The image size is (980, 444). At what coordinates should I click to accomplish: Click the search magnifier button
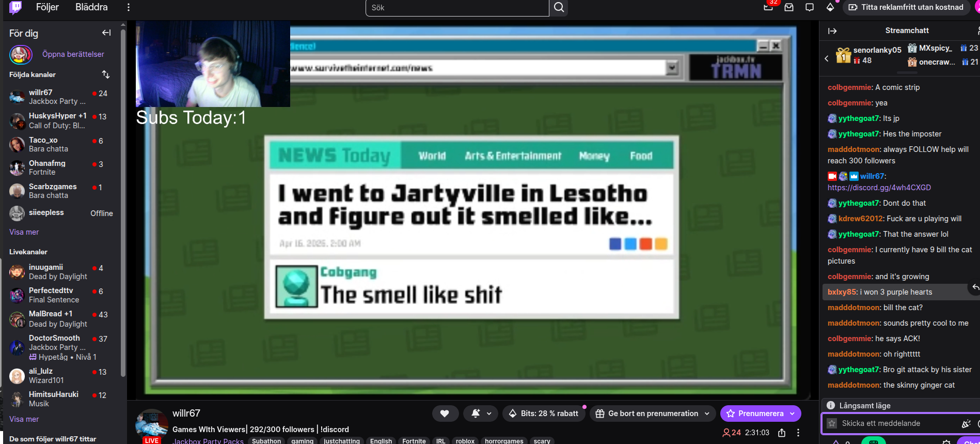tap(559, 8)
